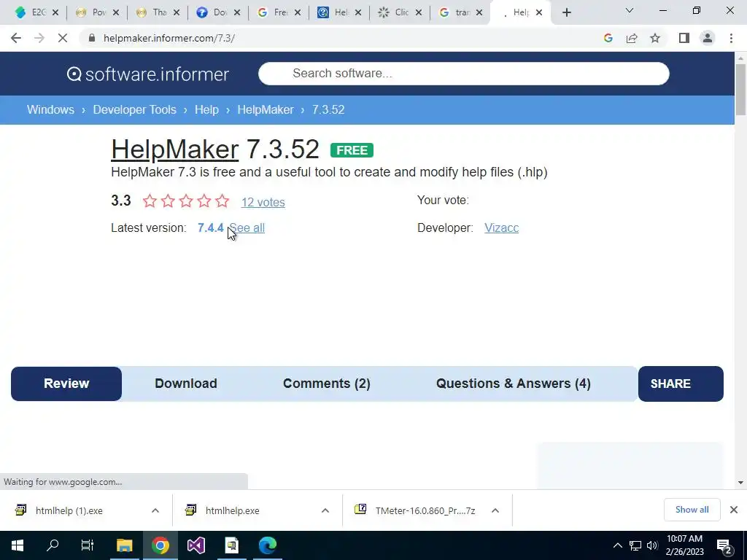This screenshot has width=747, height=560.
Task: Open latest version 7.4.4 link
Action: [211, 227]
